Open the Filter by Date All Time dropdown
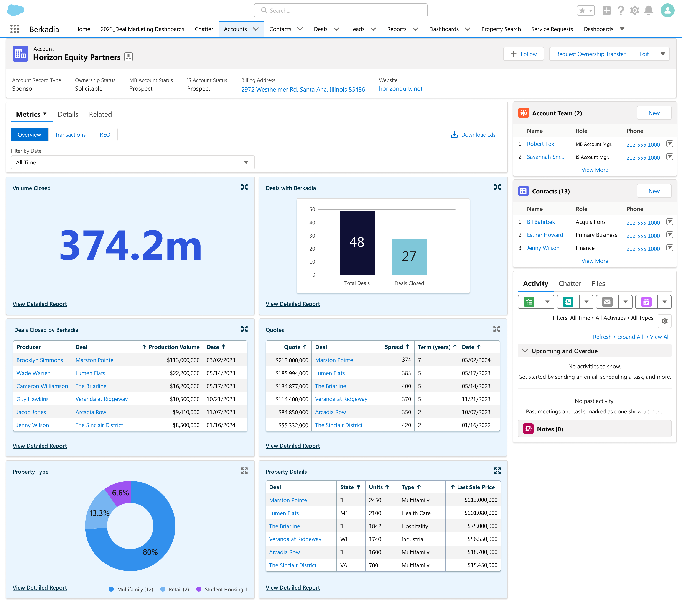Screen dimensions: 682x616 pyautogui.click(x=133, y=162)
